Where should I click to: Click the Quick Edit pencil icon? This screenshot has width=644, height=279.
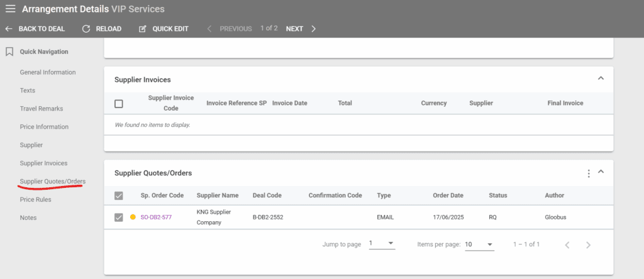click(x=143, y=29)
